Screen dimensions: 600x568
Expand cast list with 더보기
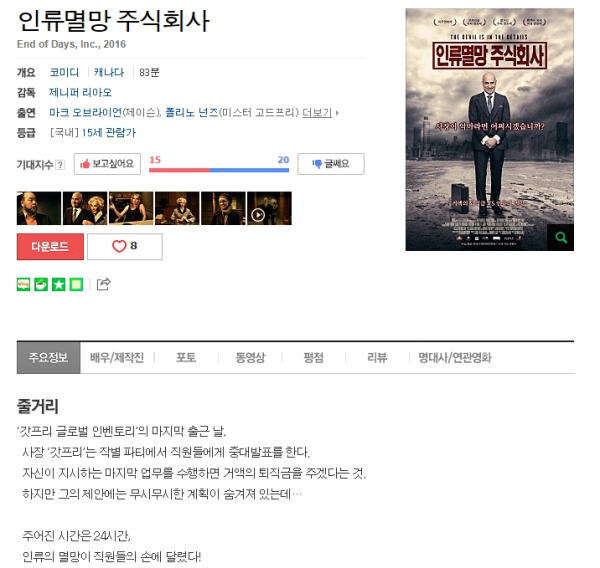[x=317, y=113]
